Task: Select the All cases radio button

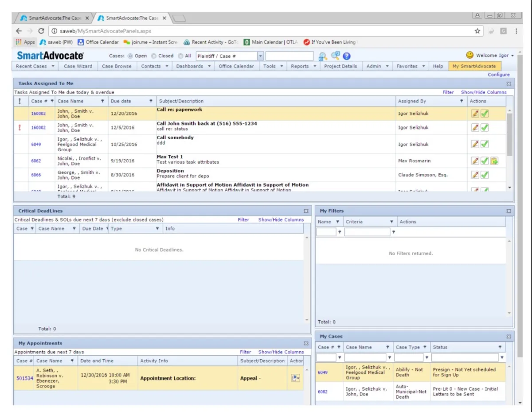Action: tap(180, 56)
